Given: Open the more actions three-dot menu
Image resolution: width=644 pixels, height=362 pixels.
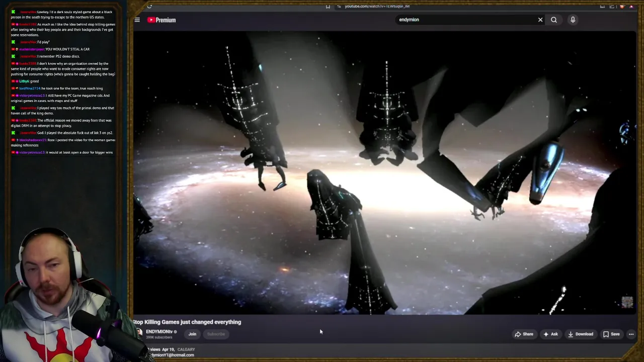Looking at the screenshot, I should [x=631, y=334].
